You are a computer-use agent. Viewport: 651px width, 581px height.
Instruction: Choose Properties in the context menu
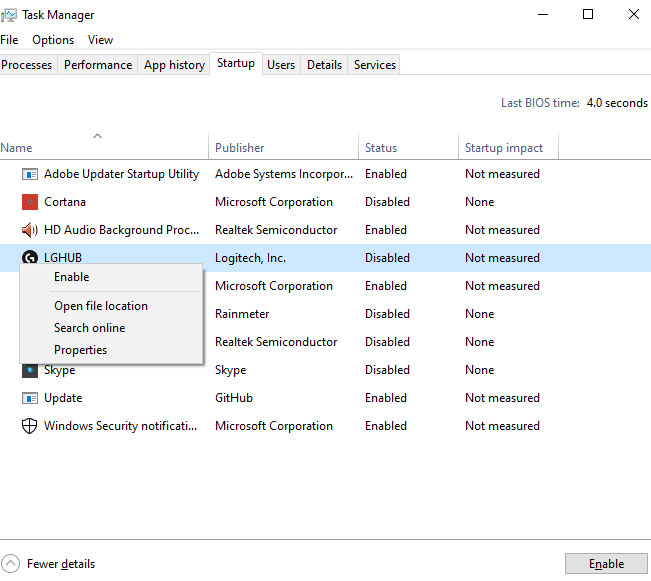tap(111, 350)
